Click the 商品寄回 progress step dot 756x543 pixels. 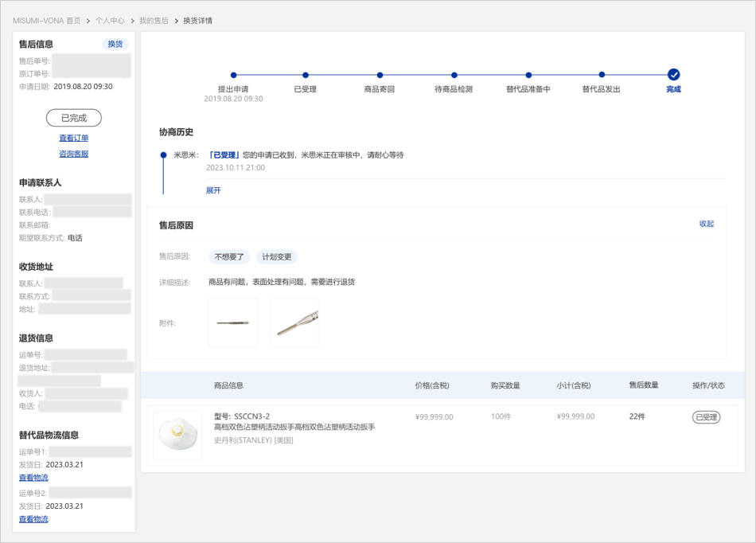click(x=380, y=76)
